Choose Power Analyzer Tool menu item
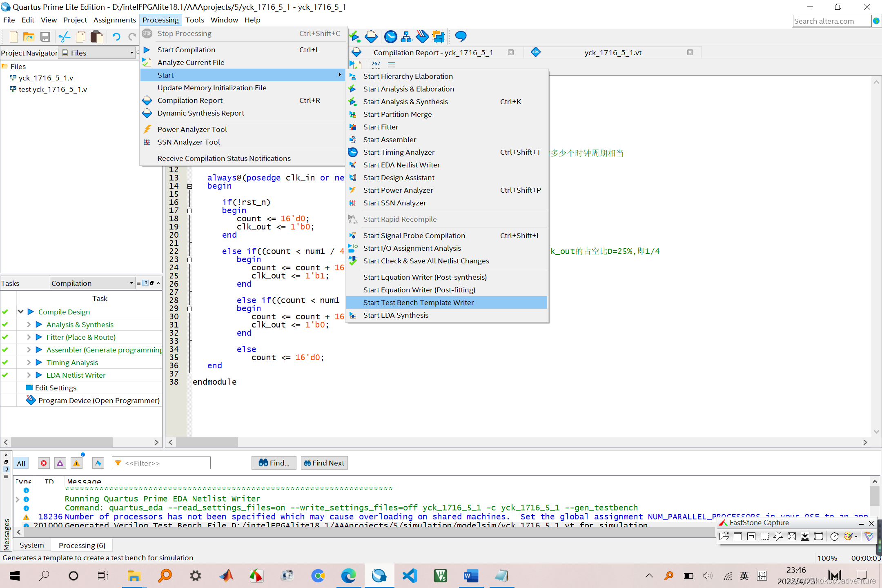The width and height of the screenshot is (882, 588). click(243, 129)
